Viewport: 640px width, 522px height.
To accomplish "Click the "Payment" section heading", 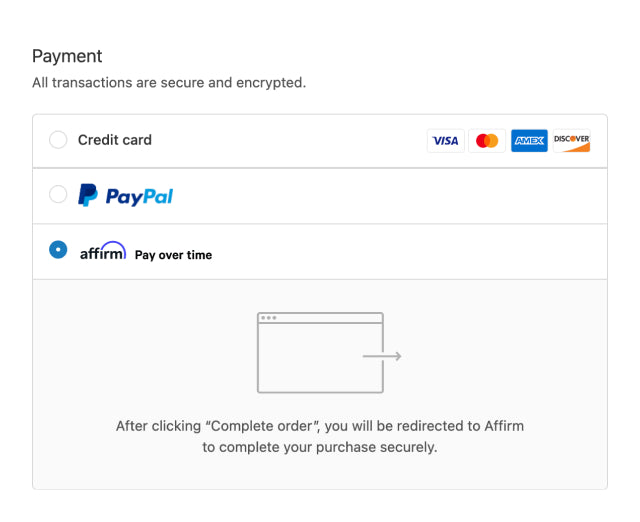I will [67, 56].
